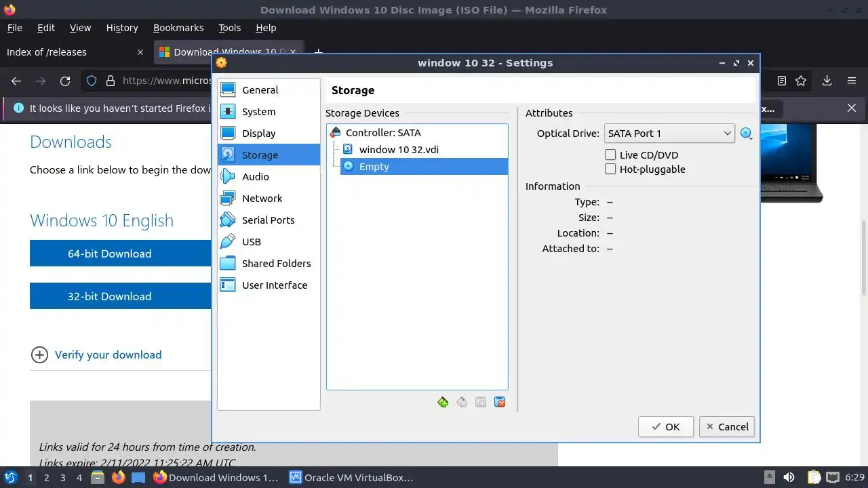The height and width of the screenshot is (488, 868).
Task: Click the remove storage attachment icon
Action: [x=500, y=402]
